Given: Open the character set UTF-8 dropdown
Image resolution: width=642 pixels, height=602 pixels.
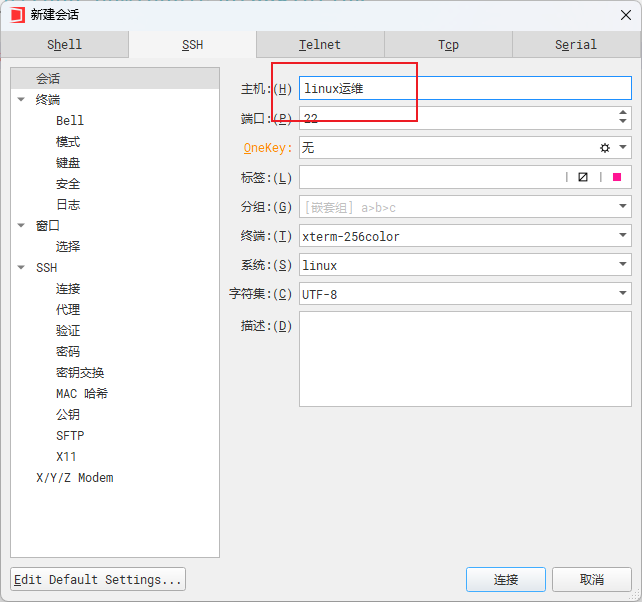Looking at the screenshot, I should 623,294.
